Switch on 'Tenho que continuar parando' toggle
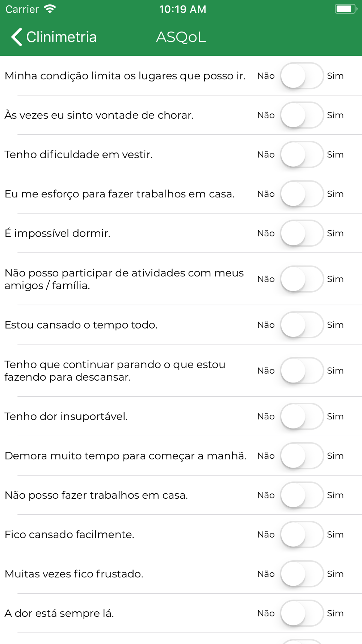362x644 pixels. tap(302, 371)
